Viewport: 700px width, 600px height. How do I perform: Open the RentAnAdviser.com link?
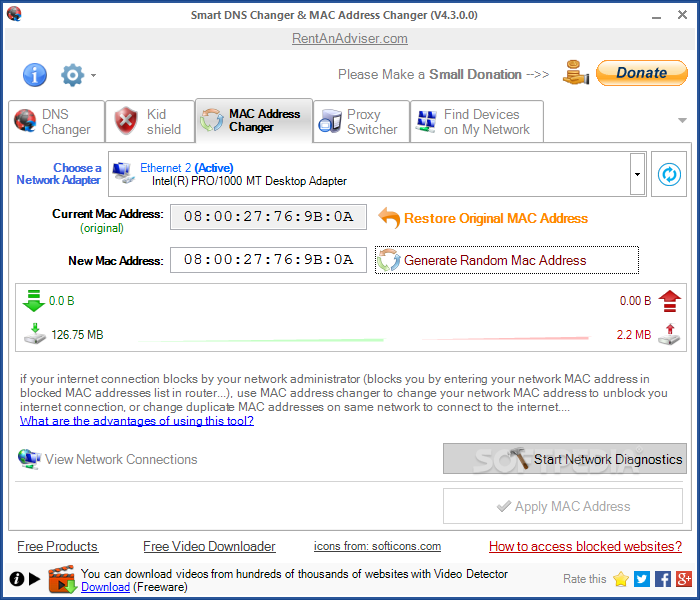pos(350,38)
